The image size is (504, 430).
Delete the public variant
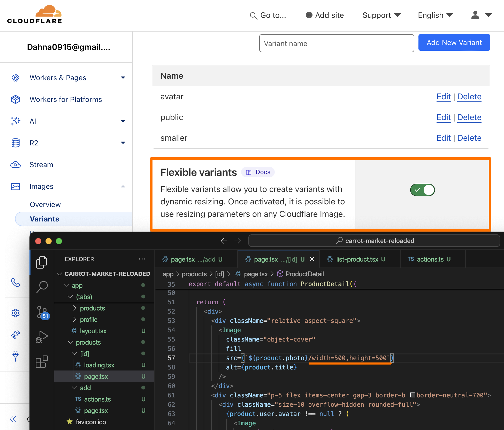(x=469, y=117)
